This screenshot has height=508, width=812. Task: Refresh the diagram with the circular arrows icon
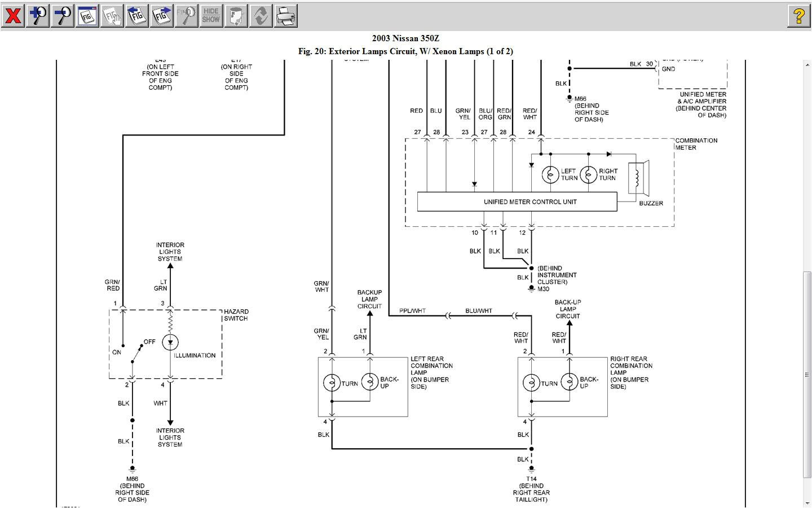[261, 15]
